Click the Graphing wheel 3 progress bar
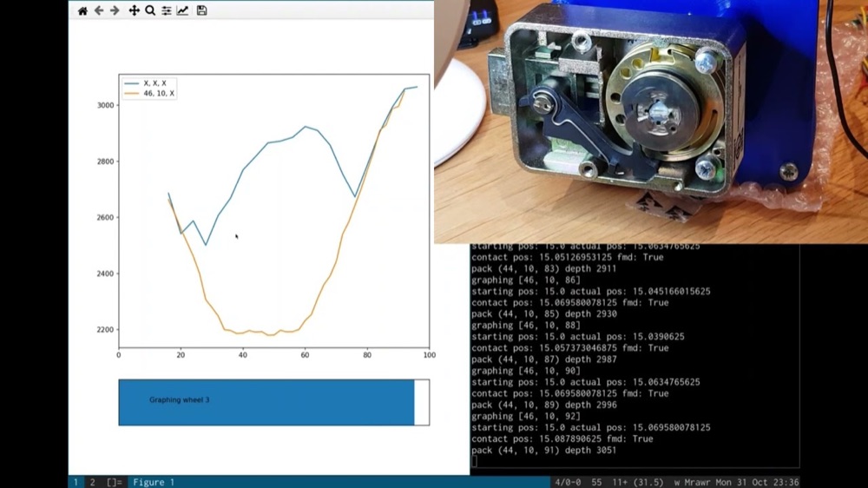Viewport: 868px width, 488px height. click(x=274, y=402)
